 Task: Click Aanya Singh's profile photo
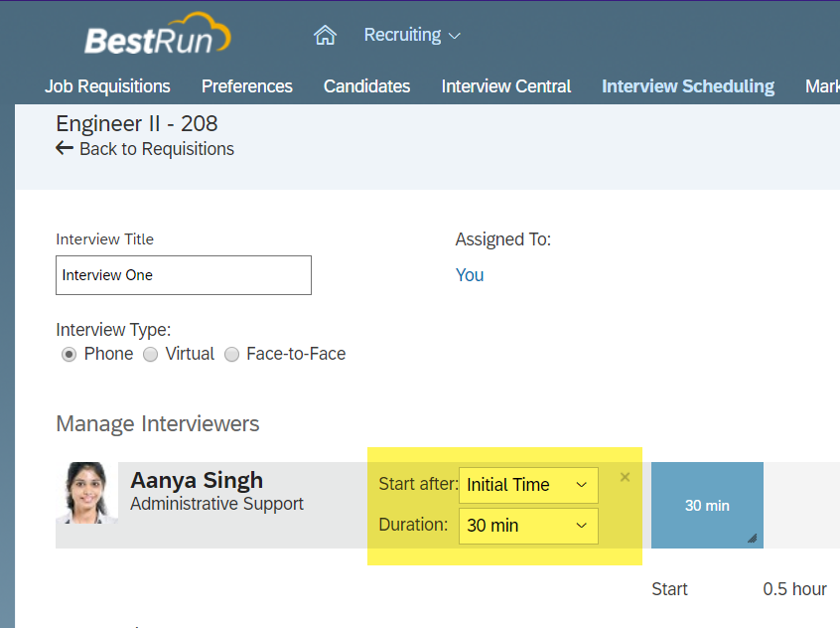[x=86, y=493]
